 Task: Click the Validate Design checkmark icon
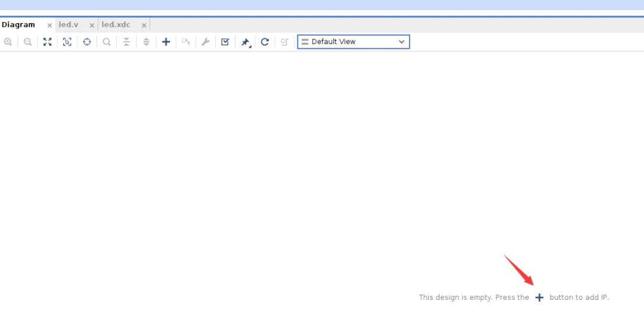click(x=225, y=42)
